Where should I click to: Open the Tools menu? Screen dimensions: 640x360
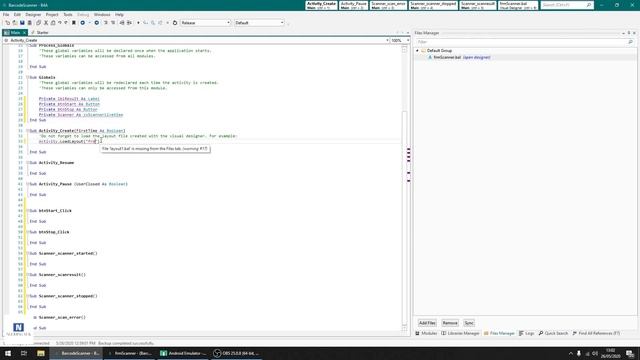68,15
